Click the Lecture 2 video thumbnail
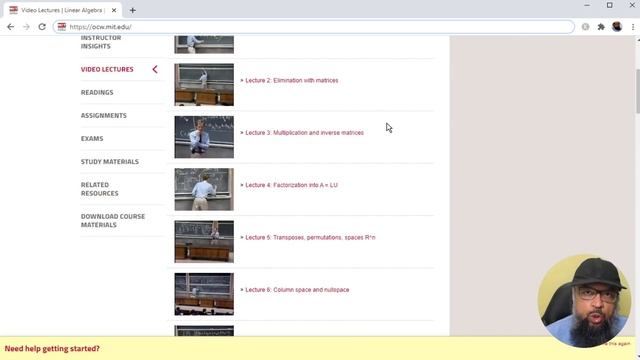 coord(204,84)
